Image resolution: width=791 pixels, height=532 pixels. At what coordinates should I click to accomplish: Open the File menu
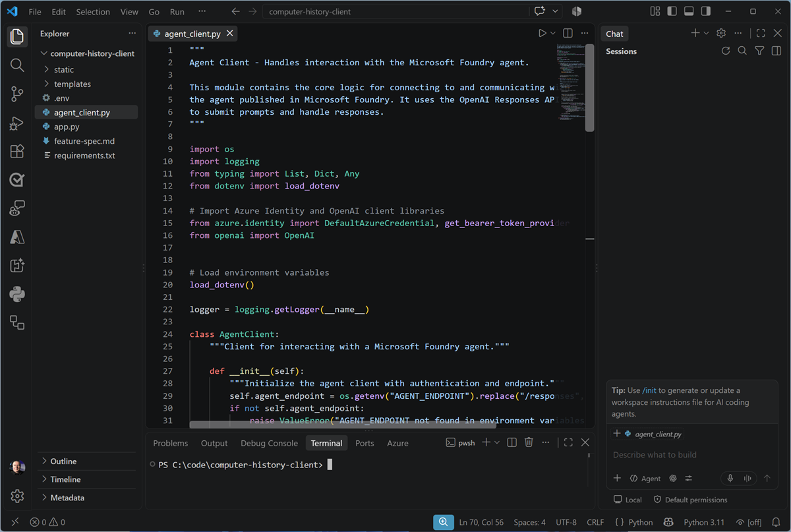click(x=35, y=12)
